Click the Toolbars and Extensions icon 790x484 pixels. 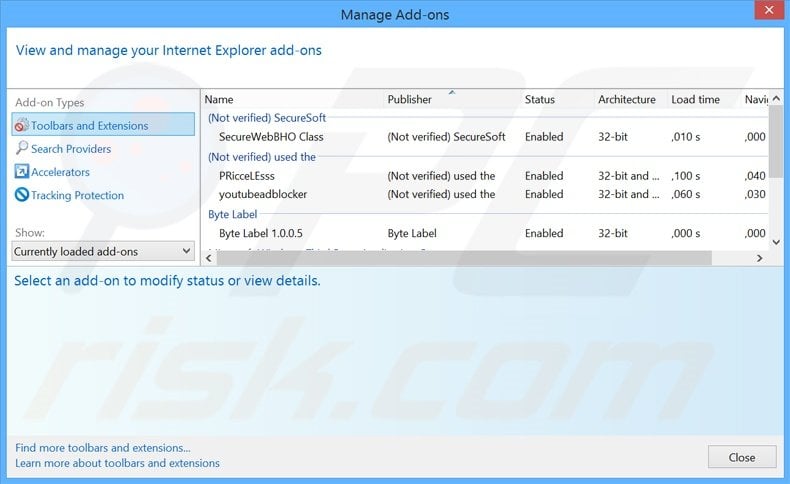point(22,126)
